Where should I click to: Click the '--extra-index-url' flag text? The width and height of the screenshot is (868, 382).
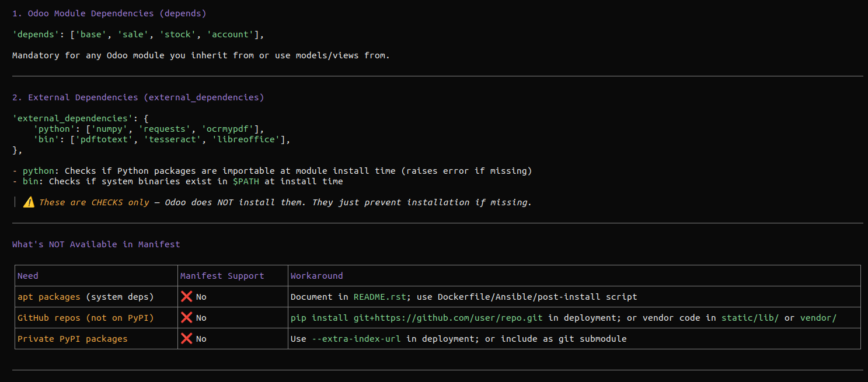(x=356, y=339)
